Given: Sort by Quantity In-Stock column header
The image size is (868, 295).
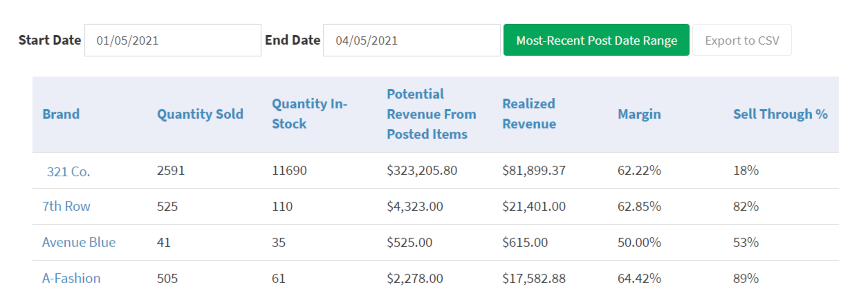Looking at the screenshot, I should click(x=309, y=114).
